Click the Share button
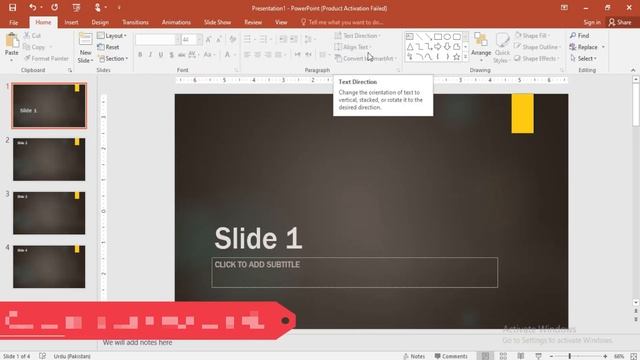Viewport: 640px width, 360px height. [x=620, y=22]
